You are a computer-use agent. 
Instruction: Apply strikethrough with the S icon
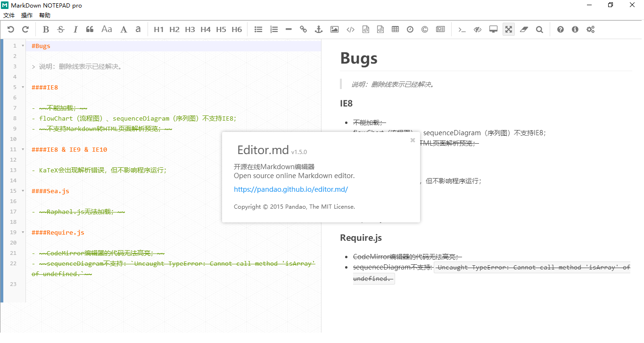61,29
